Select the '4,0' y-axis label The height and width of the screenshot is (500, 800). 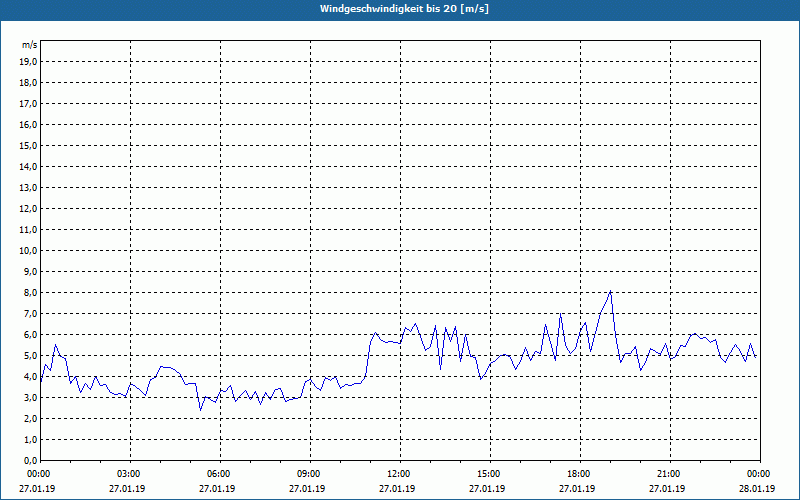(30, 377)
